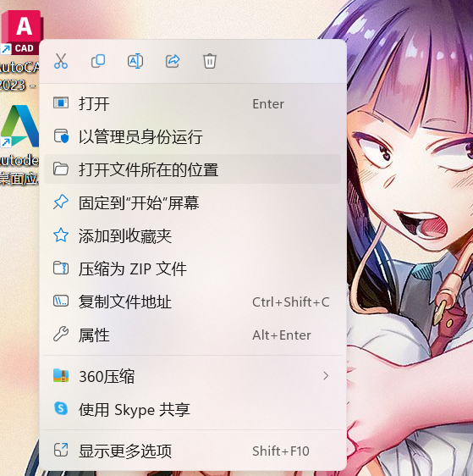Select 固定到"开始"屏幕 option
The height and width of the screenshot is (476, 473).
point(193,202)
